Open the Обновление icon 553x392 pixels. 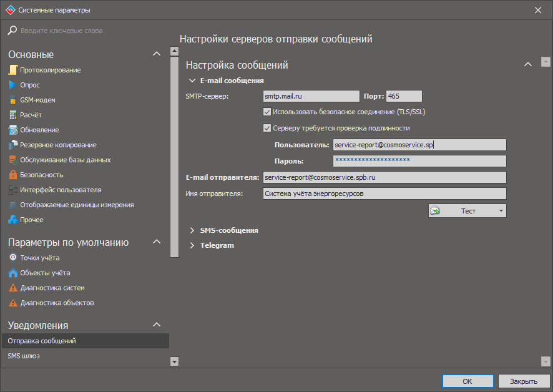[13, 130]
